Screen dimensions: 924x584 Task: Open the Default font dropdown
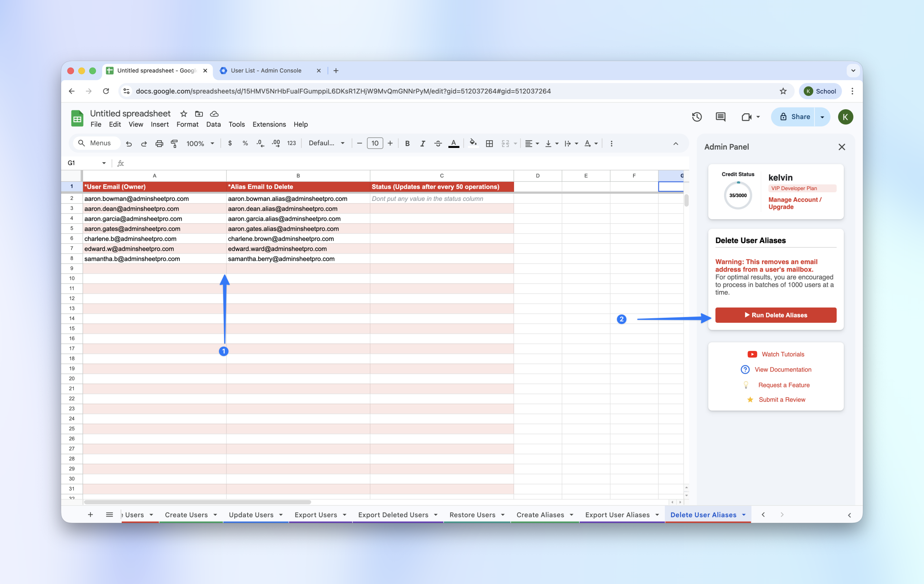327,143
